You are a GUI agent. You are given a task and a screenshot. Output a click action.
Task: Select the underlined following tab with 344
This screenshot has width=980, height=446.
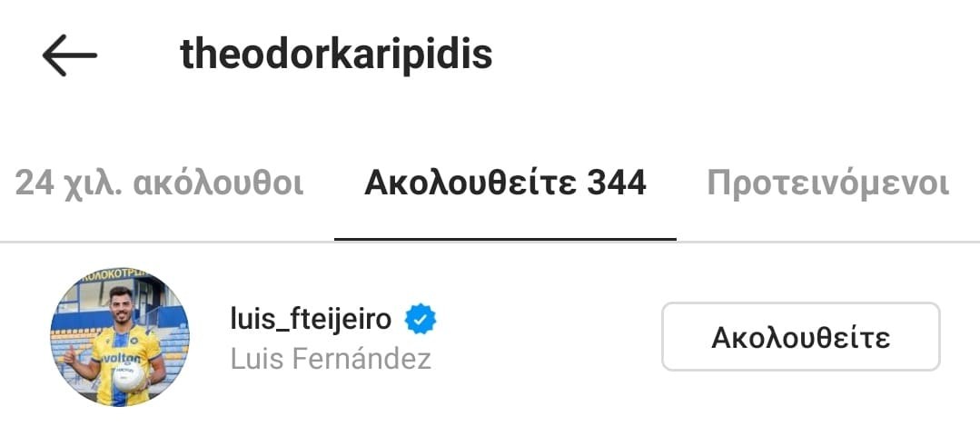505,183
